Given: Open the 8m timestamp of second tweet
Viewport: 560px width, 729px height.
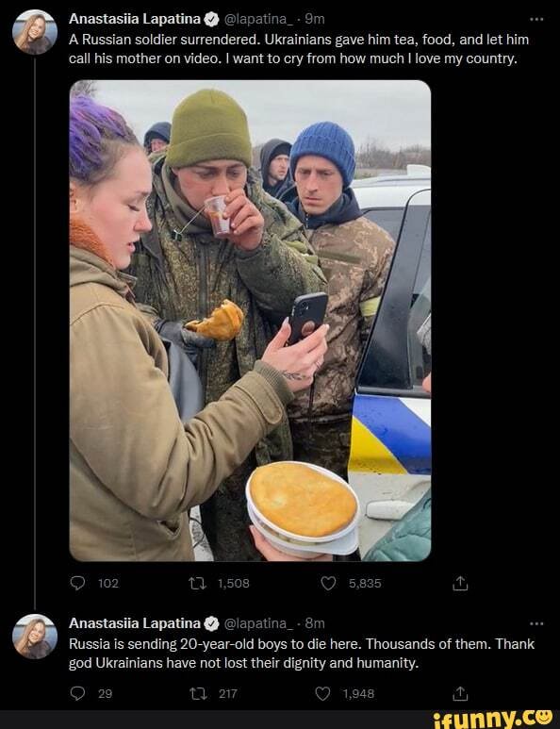Looking at the screenshot, I should [x=315, y=623].
